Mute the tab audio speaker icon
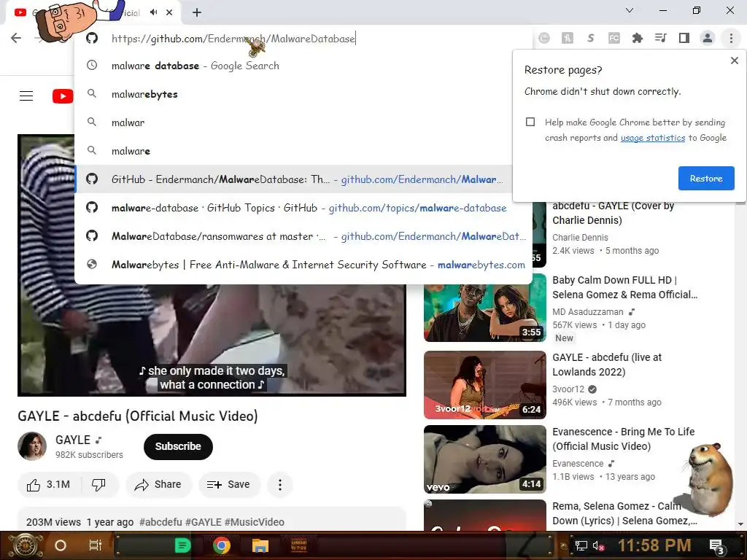Image resolution: width=747 pixels, height=560 pixels. pyautogui.click(x=153, y=12)
